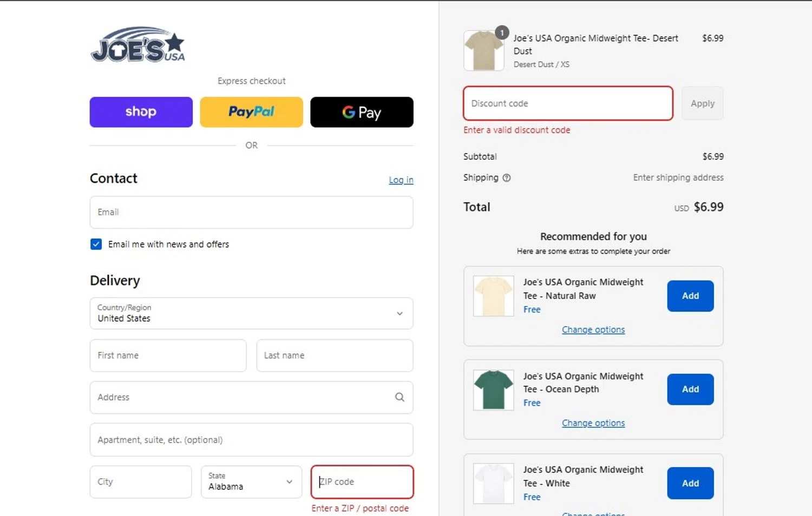Focus the Address field

pyautogui.click(x=251, y=398)
